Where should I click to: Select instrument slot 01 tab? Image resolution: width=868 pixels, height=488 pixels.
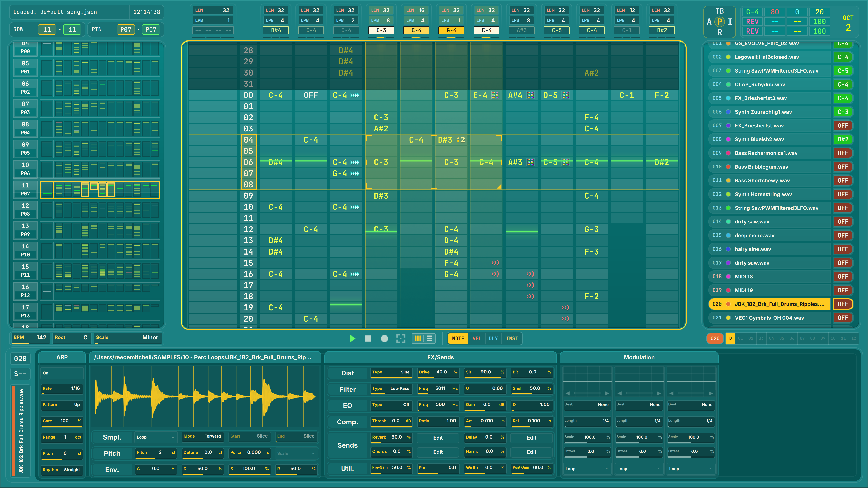740,339
